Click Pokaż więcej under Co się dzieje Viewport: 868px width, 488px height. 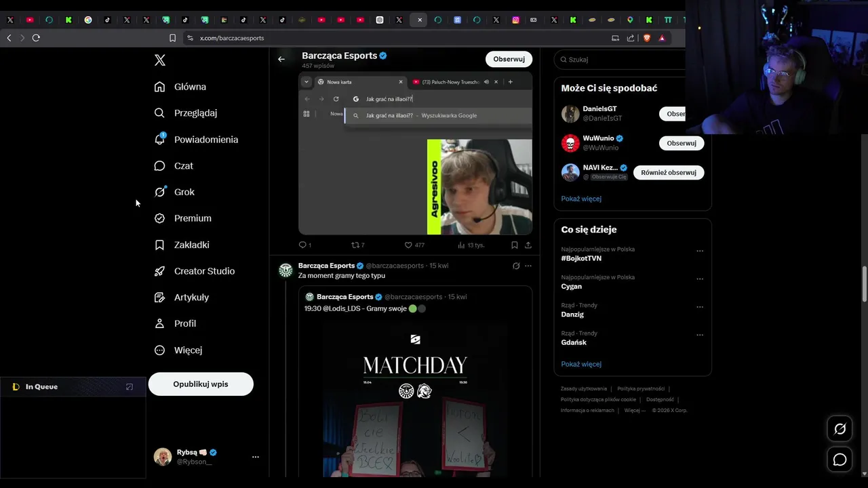coord(581,364)
